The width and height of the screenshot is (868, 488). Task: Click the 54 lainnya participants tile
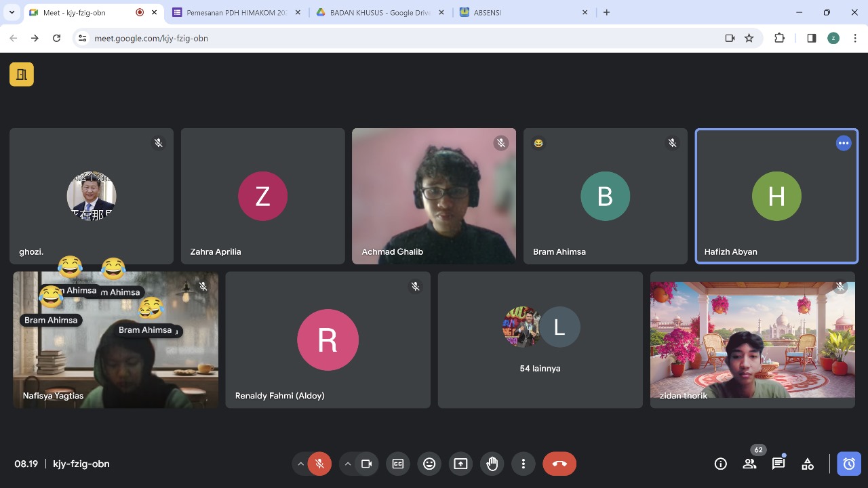pos(540,340)
